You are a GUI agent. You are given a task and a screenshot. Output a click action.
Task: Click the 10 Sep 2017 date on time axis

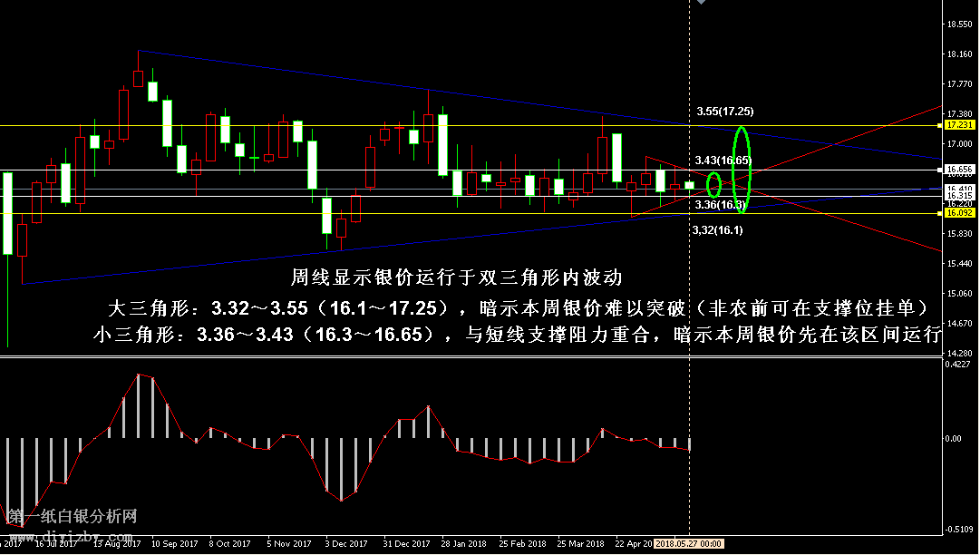pos(174,544)
